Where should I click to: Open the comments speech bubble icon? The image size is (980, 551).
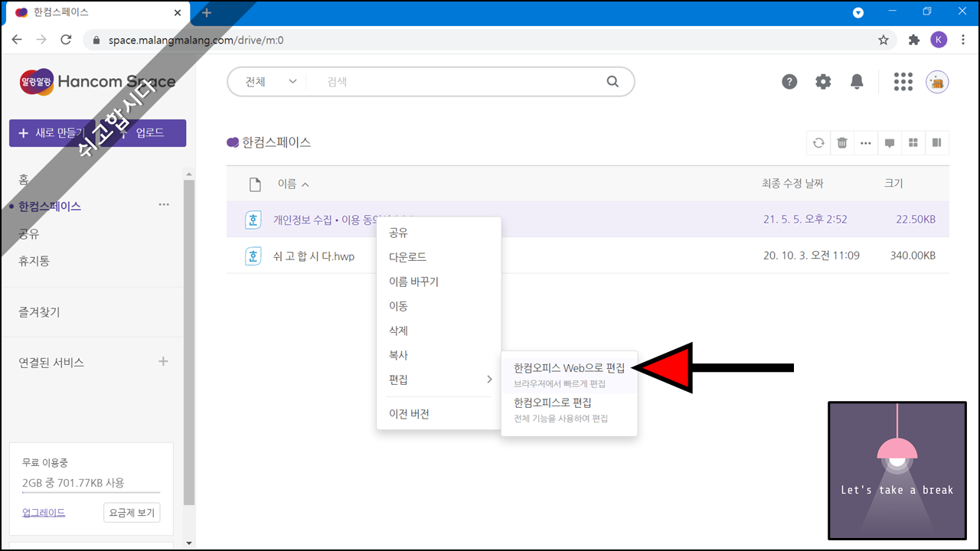(x=890, y=142)
